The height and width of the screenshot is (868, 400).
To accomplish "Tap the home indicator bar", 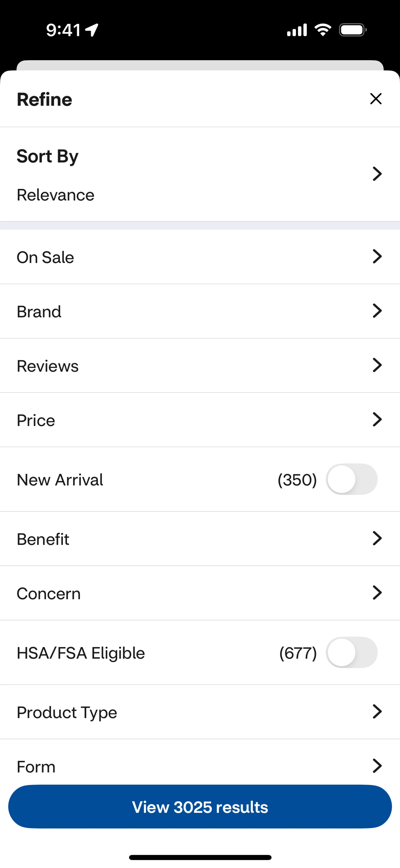I will [200, 858].
